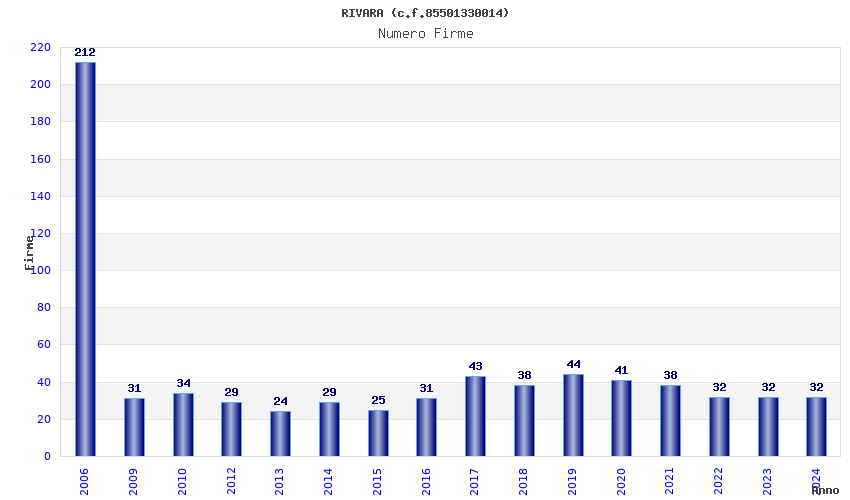Select the 2016 bar
850x500 pixels.
point(427,427)
